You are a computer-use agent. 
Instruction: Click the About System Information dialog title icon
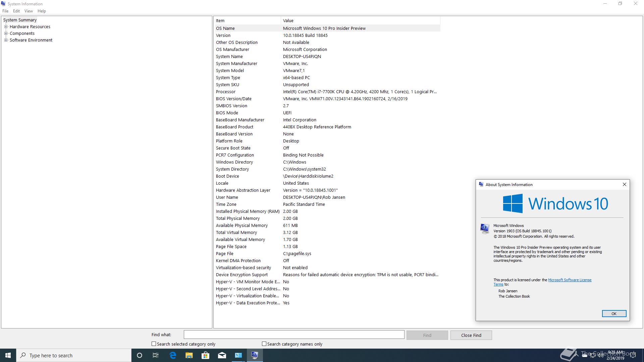point(481,184)
